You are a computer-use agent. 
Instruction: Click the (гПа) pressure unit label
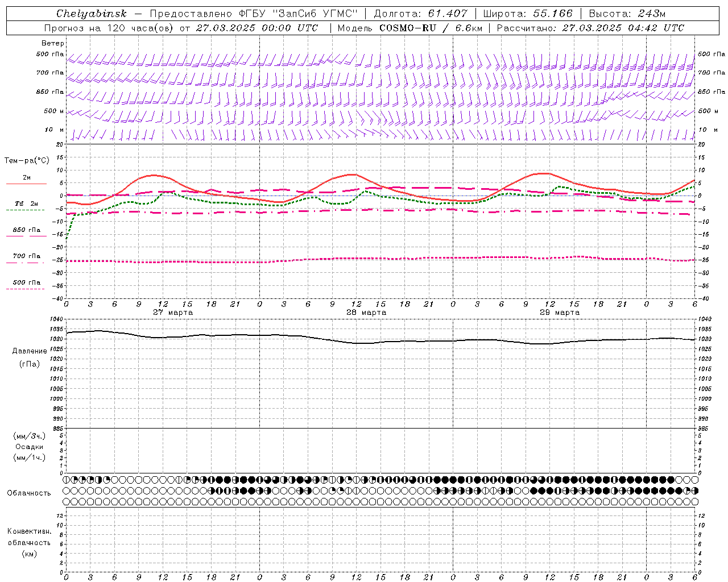click(x=30, y=364)
